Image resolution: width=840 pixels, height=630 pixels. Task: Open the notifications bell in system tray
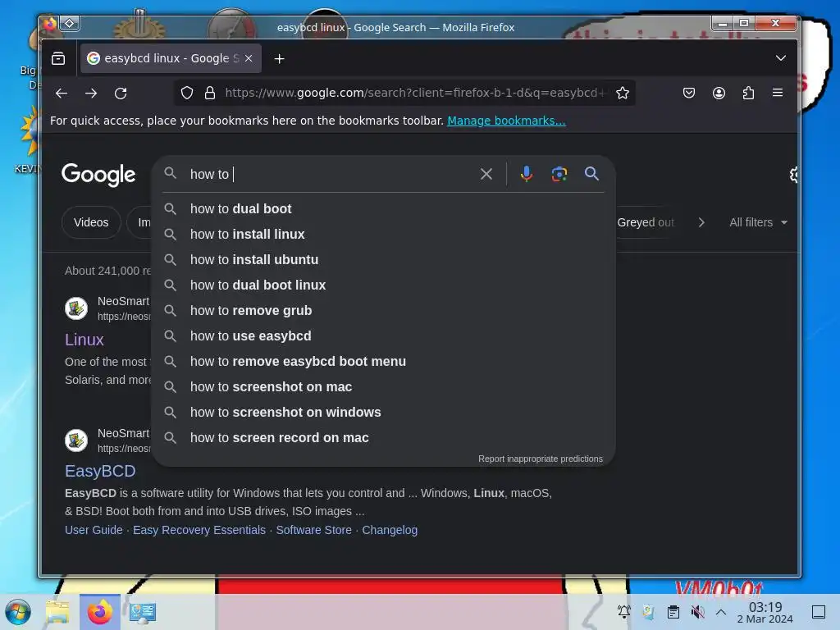623,611
